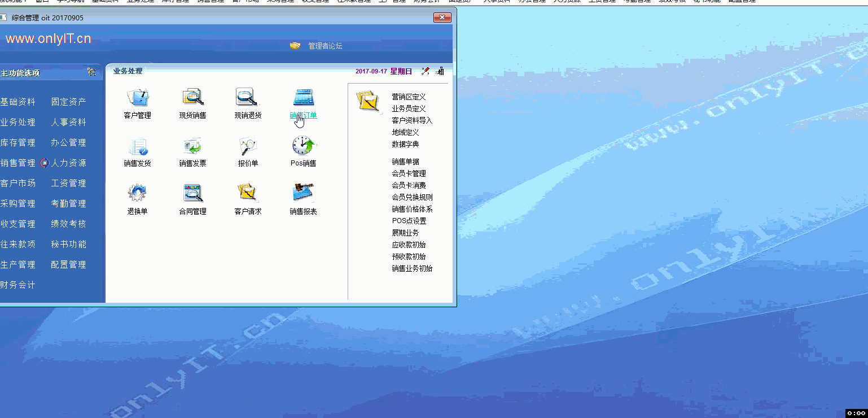This screenshot has width=868, height=418.
Task: Open the 管理者论坛 forum link
Action: pyautogui.click(x=325, y=46)
